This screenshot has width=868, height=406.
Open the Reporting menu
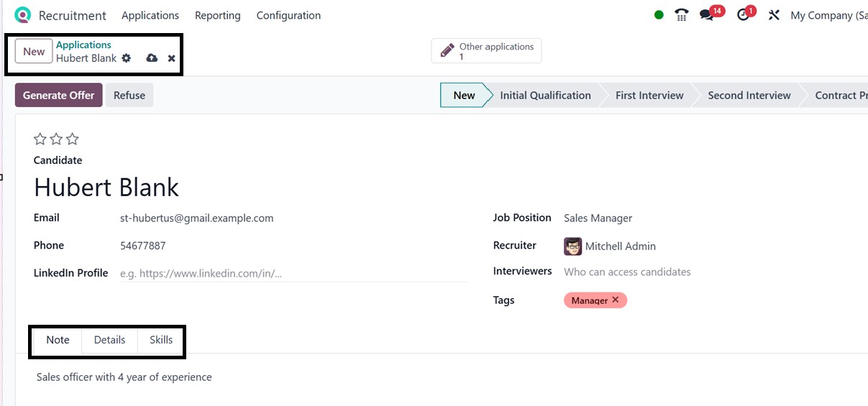218,15
